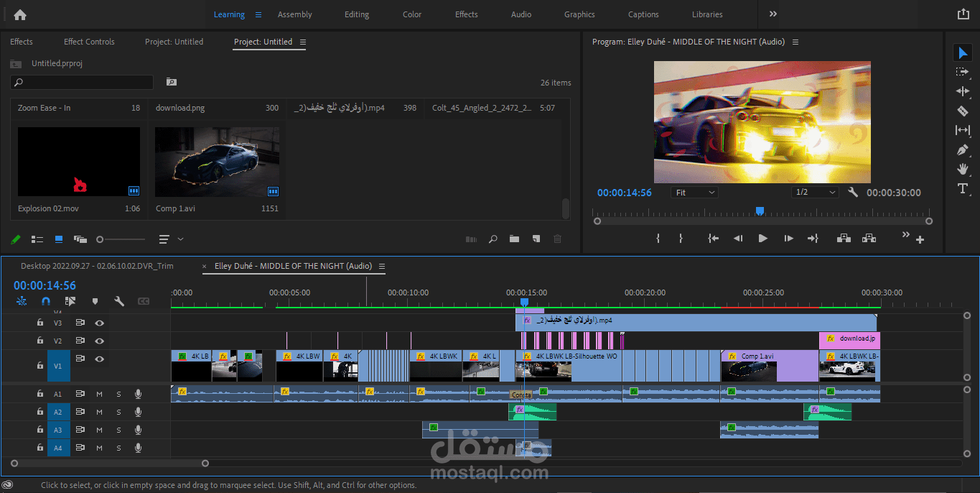Open Program Monitor settings wrench
The width and height of the screenshot is (980, 493).
click(853, 193)
